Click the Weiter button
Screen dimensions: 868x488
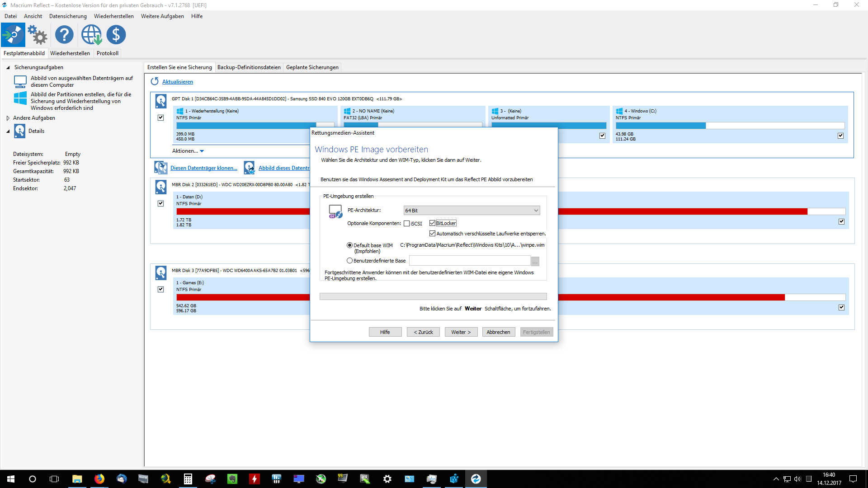point(461,332)
